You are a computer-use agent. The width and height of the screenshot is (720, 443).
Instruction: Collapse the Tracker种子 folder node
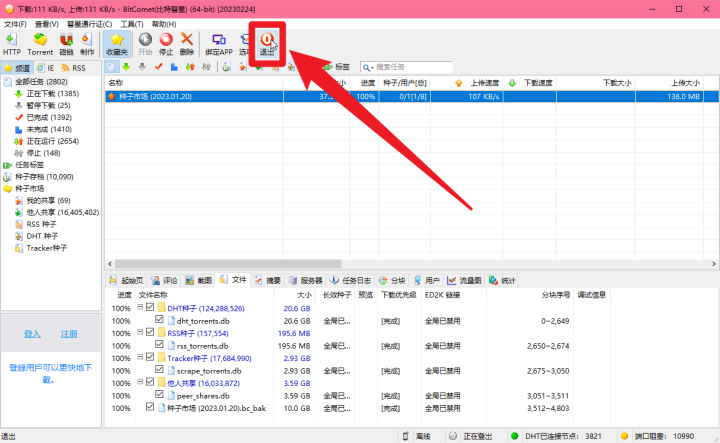(141, 357)
